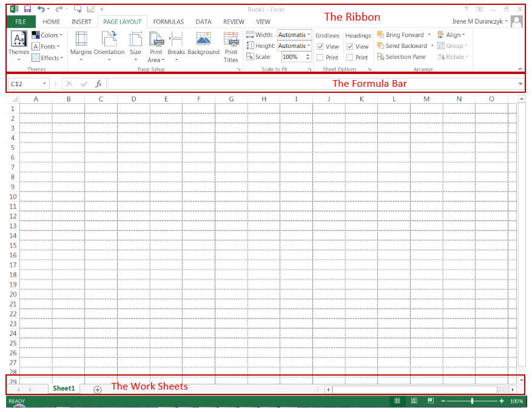The width and height of the screenshot is (532, 412).
Task: Click the zoom in plus button
Action: [502, 401]
